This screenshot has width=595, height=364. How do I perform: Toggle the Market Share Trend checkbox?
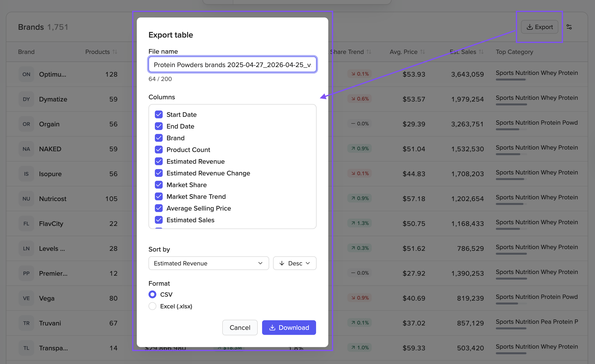click(x=159, y=196)
